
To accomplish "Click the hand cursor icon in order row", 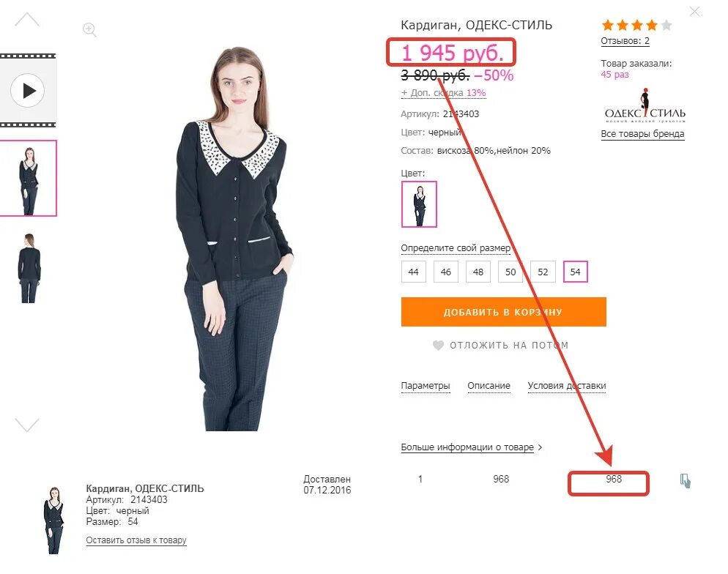I will pos(686,481).
